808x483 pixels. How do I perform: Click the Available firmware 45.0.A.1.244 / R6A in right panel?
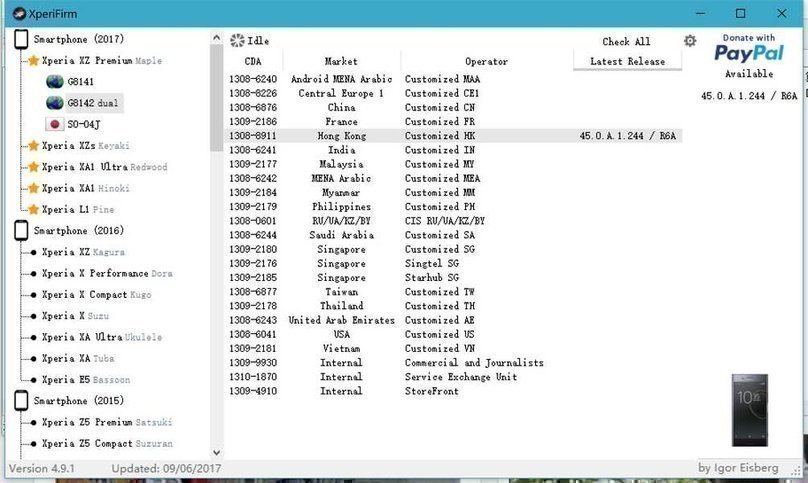coord(749,96)
